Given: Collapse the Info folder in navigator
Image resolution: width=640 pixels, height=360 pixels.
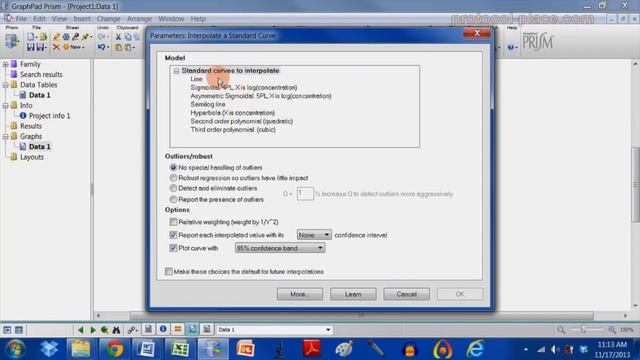Looking at the screenshot, I should (x=6, y=106).
